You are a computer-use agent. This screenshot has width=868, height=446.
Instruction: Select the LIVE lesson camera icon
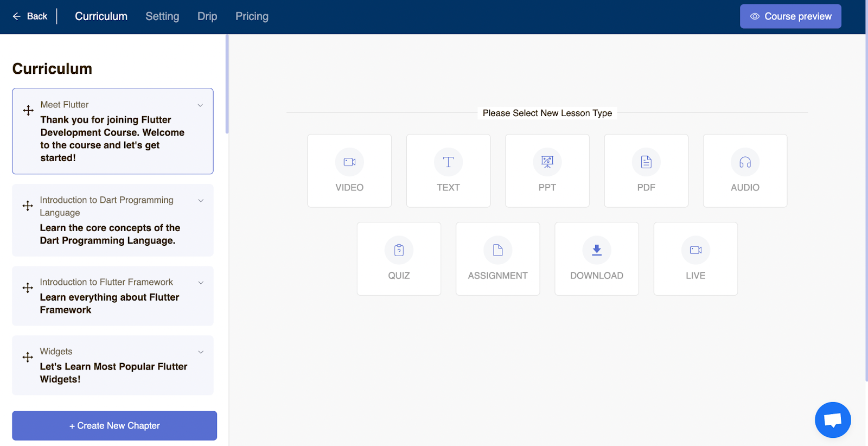[695, 250]
